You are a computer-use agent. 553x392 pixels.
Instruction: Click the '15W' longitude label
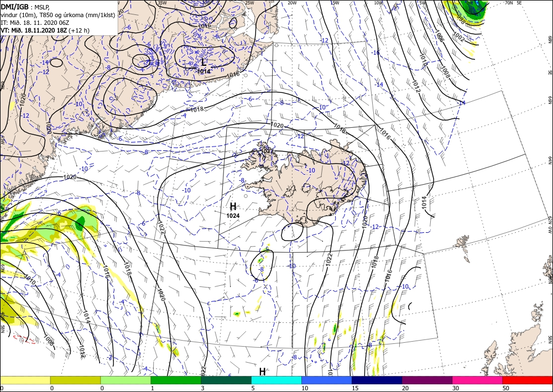coord(335,3)
